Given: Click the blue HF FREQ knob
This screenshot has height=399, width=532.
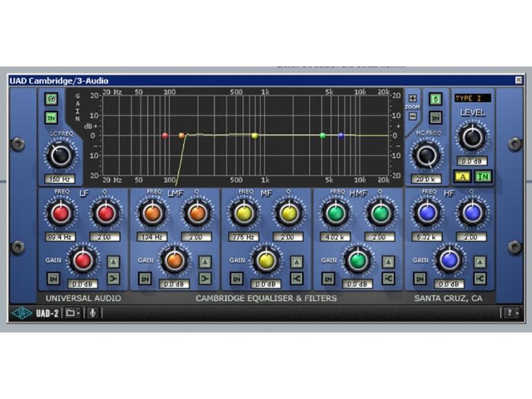Looking at the screenshot, I should point(428,213).
